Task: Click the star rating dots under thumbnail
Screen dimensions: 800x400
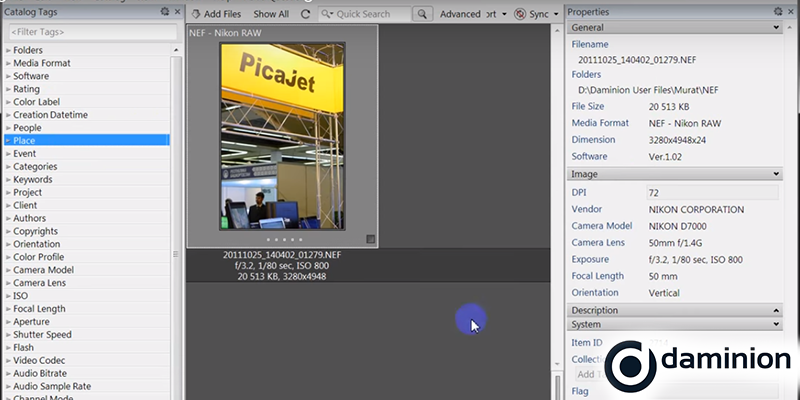Action: 282,240
